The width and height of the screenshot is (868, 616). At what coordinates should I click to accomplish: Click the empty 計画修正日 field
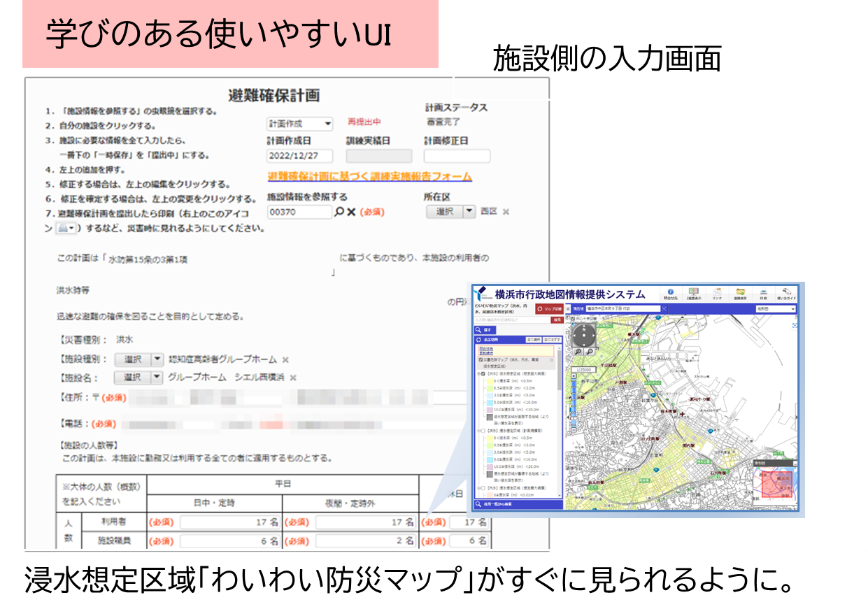point(457,156)
